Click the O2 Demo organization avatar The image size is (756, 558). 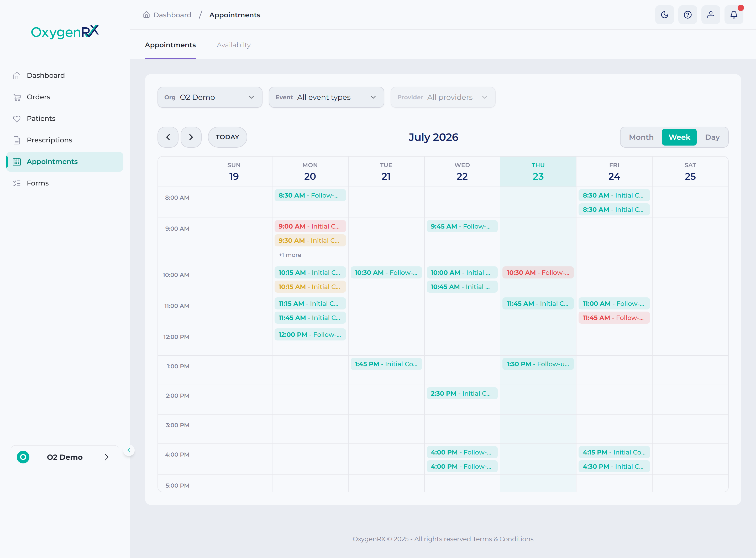tap(23, 457)
